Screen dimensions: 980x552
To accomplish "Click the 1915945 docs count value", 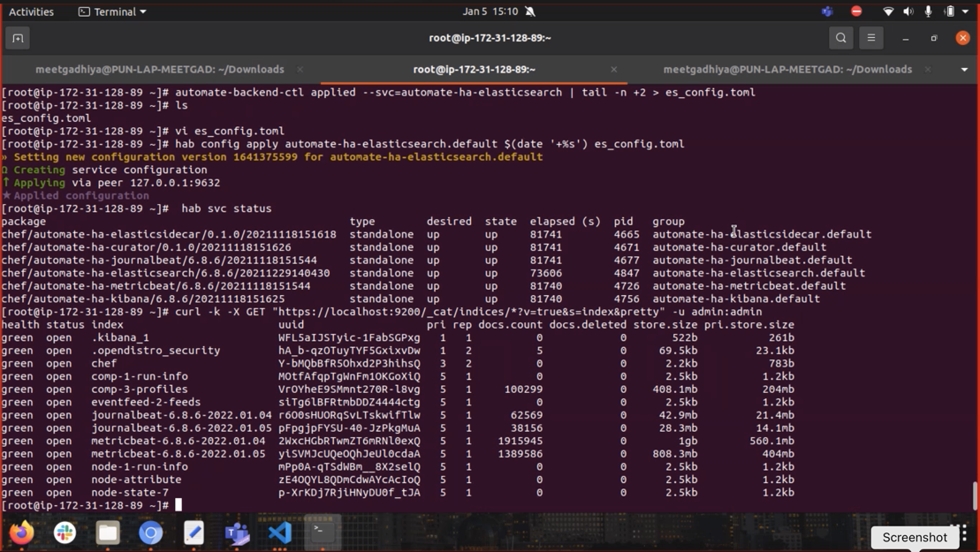I will pos(520,441).
